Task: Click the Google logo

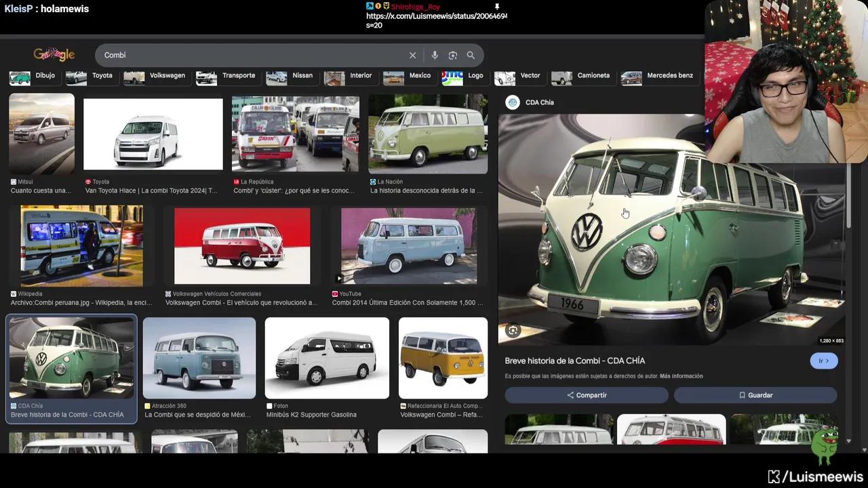Action: point(54,55)
